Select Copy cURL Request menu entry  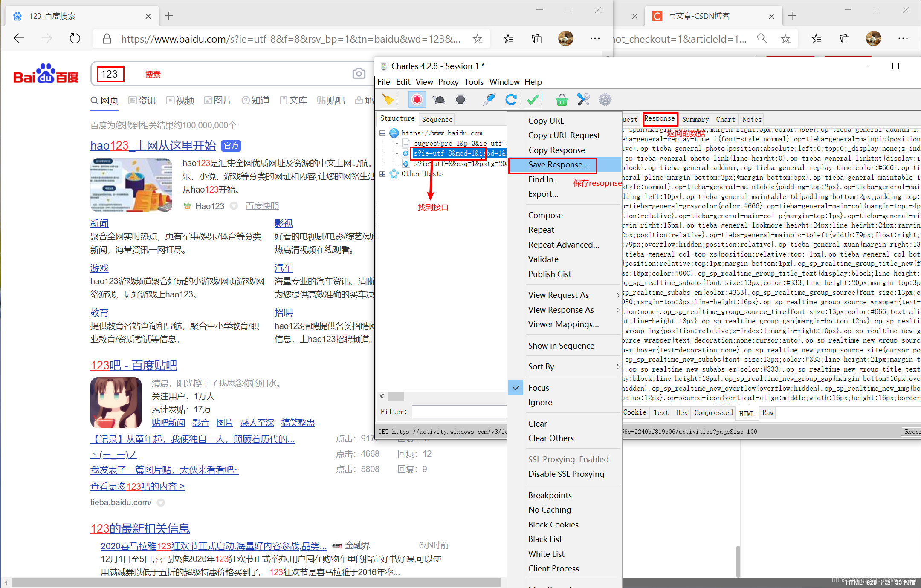(x=564, y=135)
